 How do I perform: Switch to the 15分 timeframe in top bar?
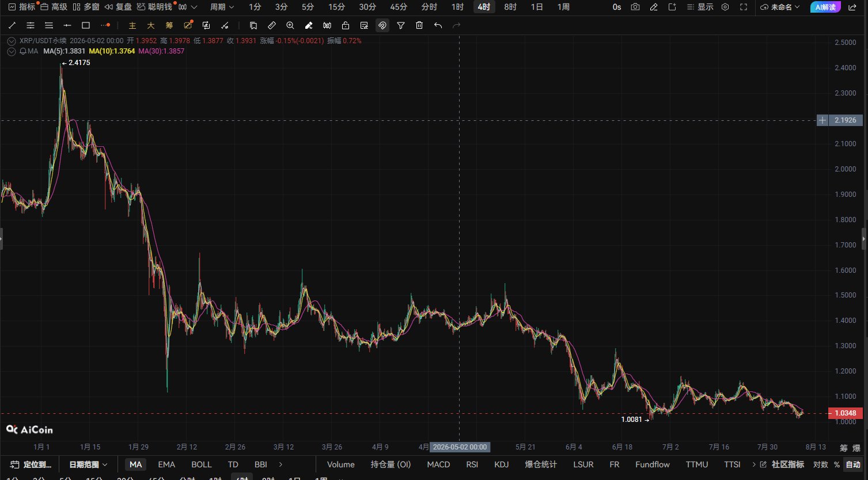coord(336,7)
